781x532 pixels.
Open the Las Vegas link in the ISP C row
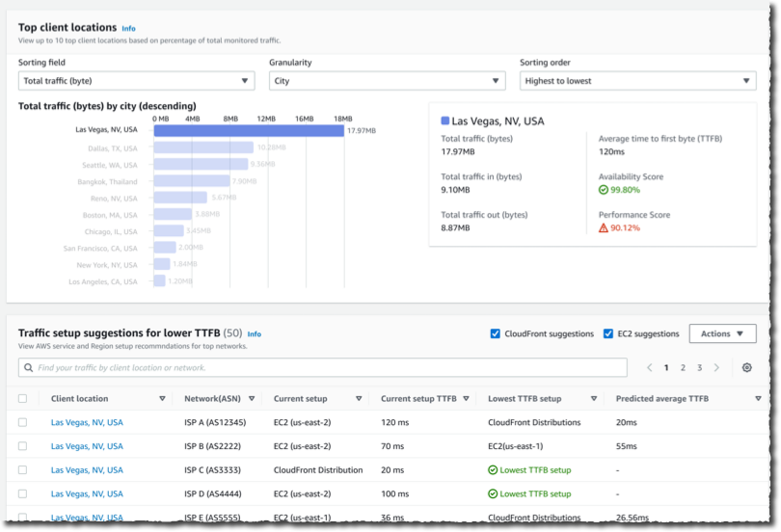coord(87,470)
